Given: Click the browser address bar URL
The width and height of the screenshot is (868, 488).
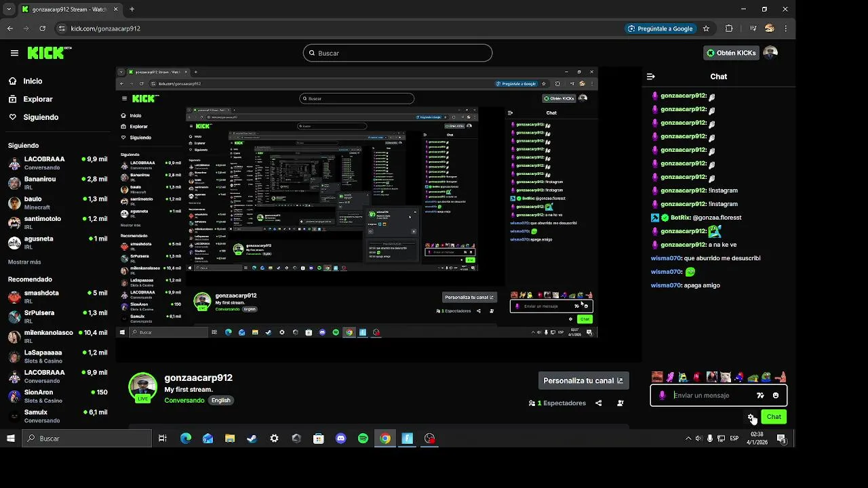Looking at the screenshot, I should (x=106, y=28).
